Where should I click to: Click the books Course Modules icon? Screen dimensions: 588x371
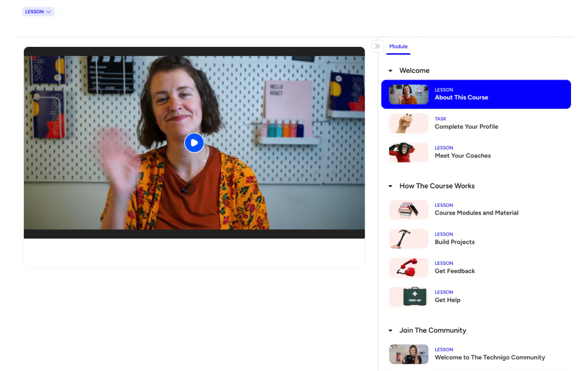click(x=408, y=209)
